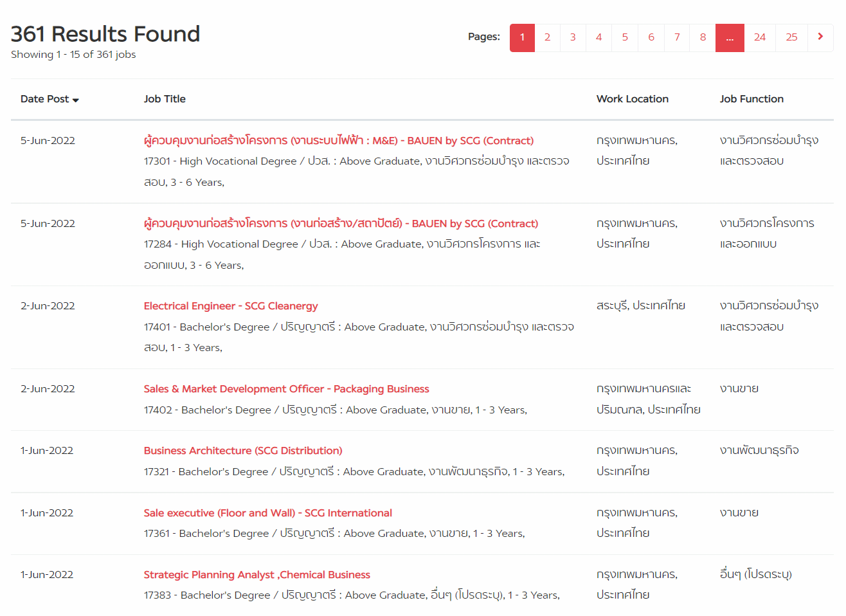Click the ellipsis pagination button

(730, 37)
